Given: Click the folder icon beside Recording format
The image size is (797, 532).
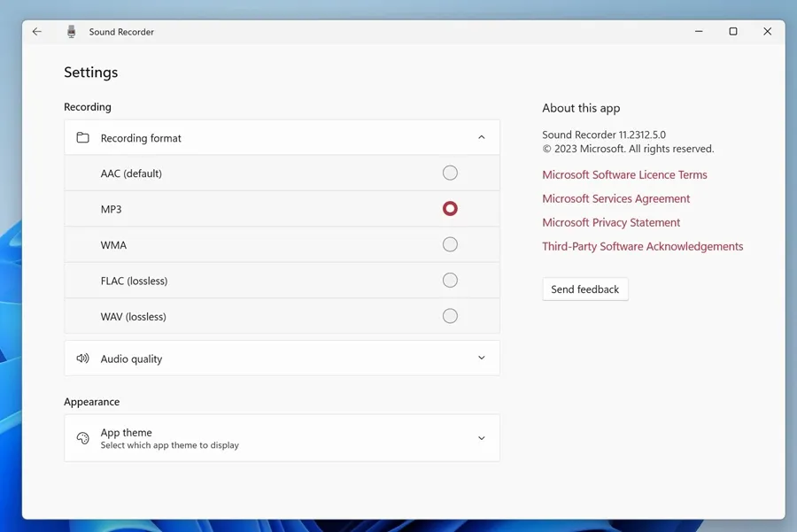Looking at the screenshot, I should (x=82, y=138).
